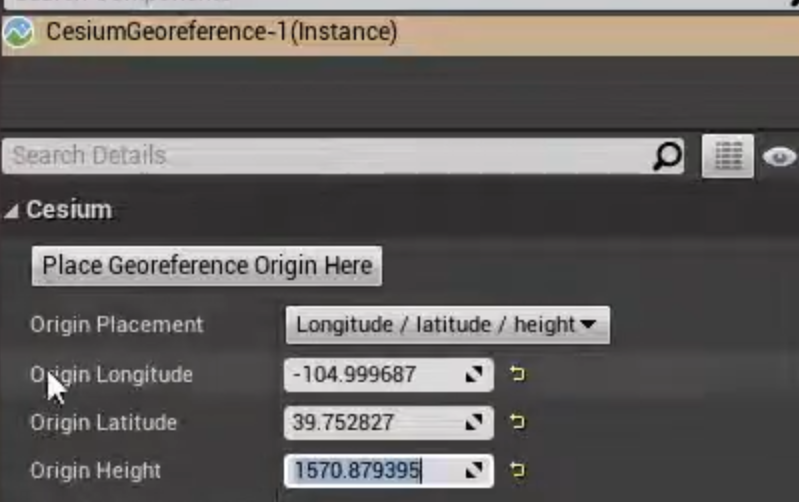The height and width of the screenshot is (502, 799).
Task: Click the Origin Latitude label
Action: click(103, 423)
